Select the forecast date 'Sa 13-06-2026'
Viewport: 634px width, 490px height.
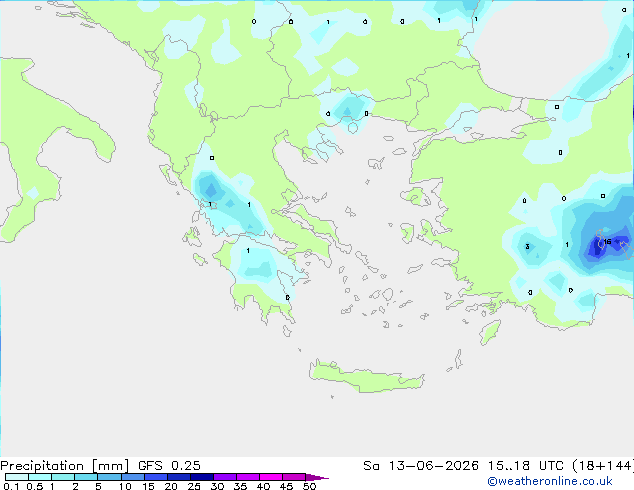click(x=421, y=466)
